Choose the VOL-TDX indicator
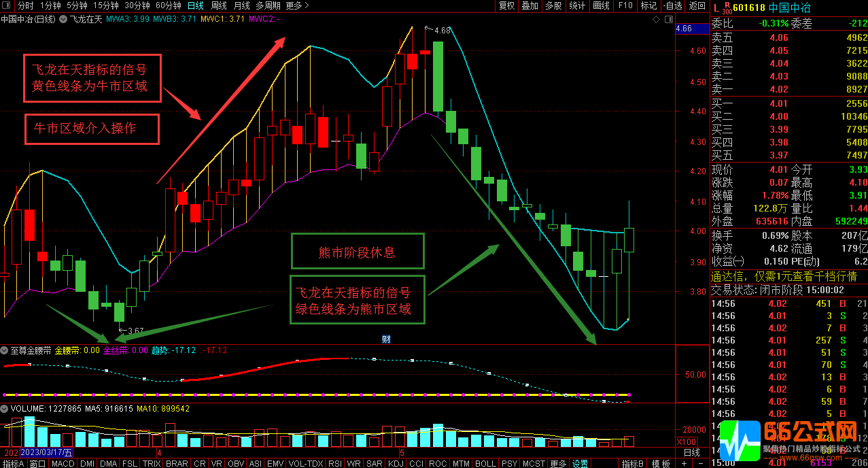Screen dimensions: 868x468 point(306,463)
